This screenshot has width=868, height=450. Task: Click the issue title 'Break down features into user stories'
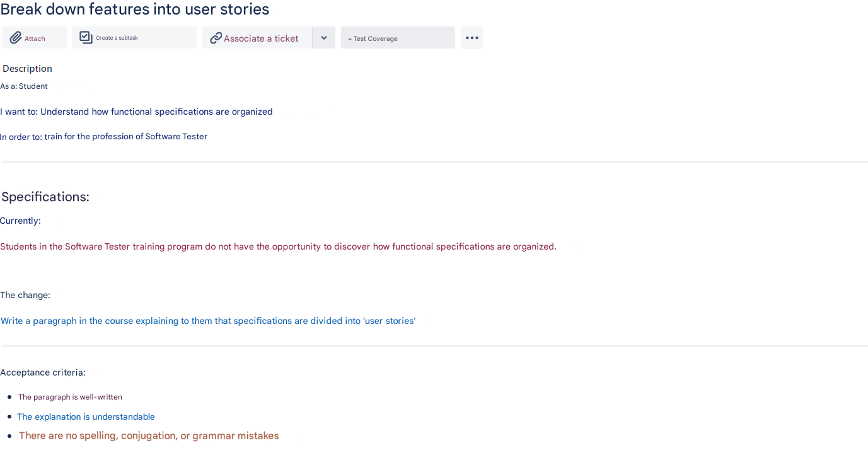(135, 9)
